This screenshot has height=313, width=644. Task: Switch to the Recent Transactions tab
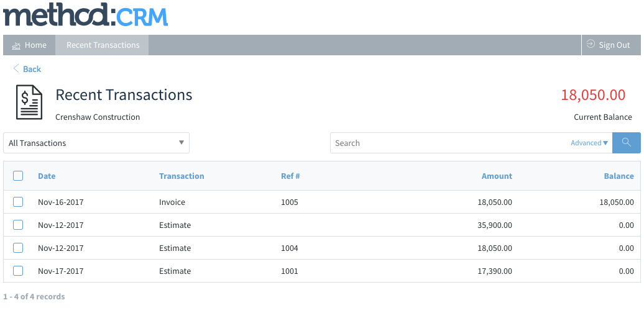(x=103, y=45)
